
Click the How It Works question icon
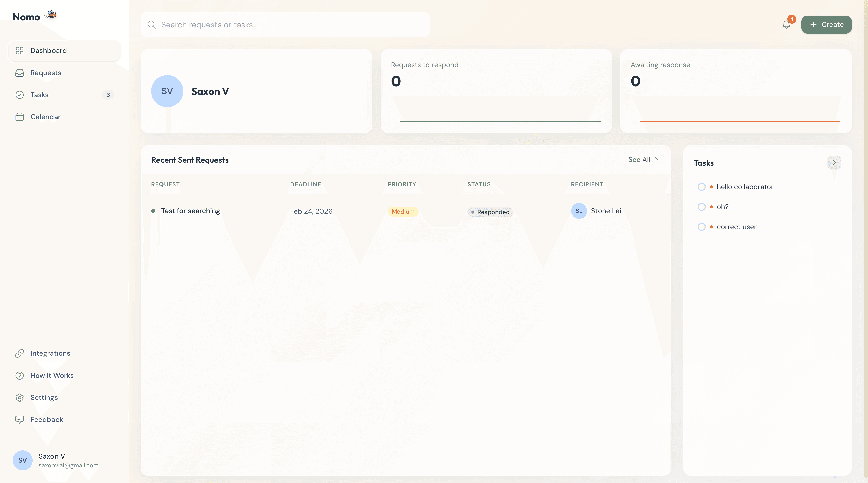point(20,376)
